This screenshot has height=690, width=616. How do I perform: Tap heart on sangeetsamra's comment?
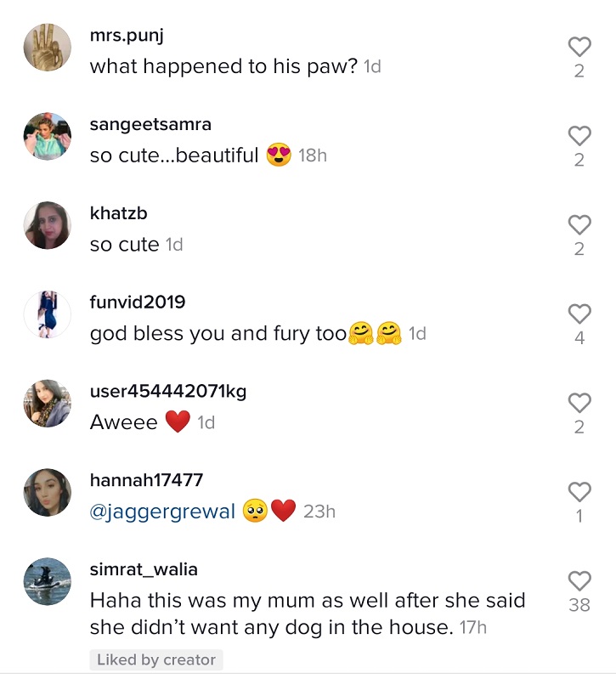pos(579,135)
